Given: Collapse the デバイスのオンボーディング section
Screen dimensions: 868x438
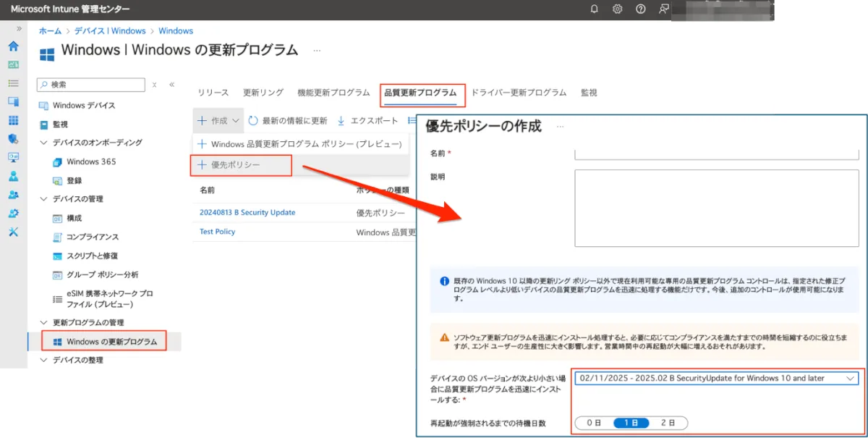Looking at the screenshot, I should click(x=44, y=143).
